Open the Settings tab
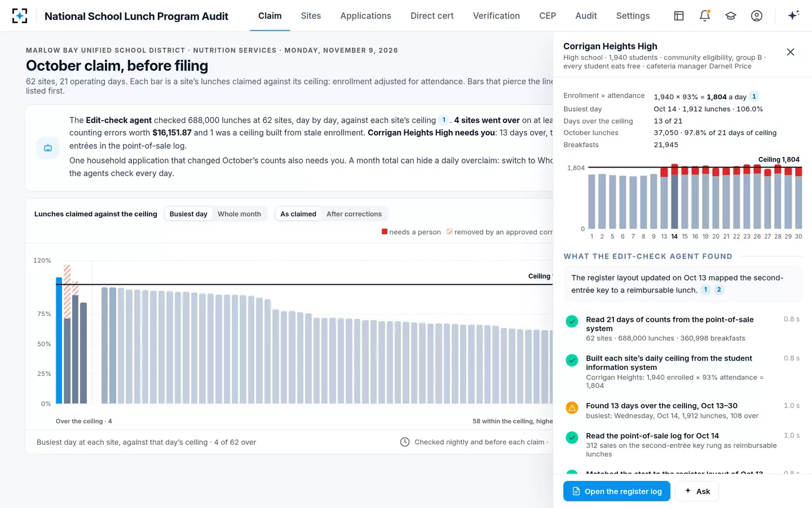Image resolution: width=812 pixels, height=508 pixels. point(633,16)
